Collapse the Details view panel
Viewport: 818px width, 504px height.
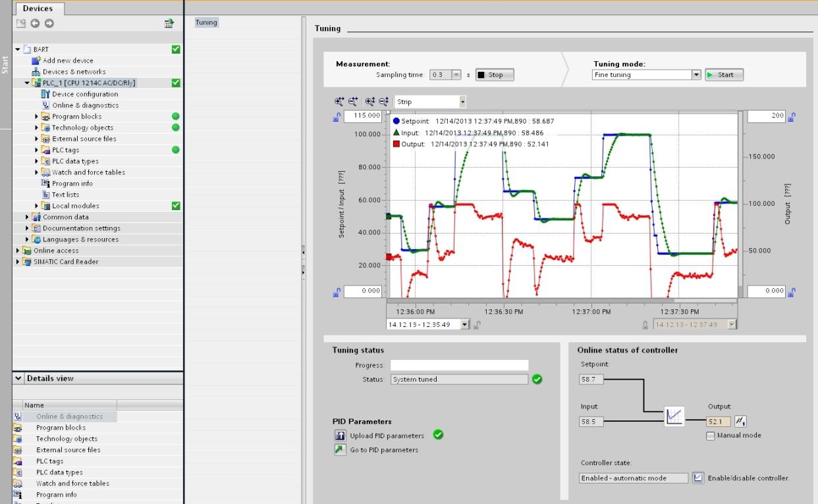click(x=18, y=378)
